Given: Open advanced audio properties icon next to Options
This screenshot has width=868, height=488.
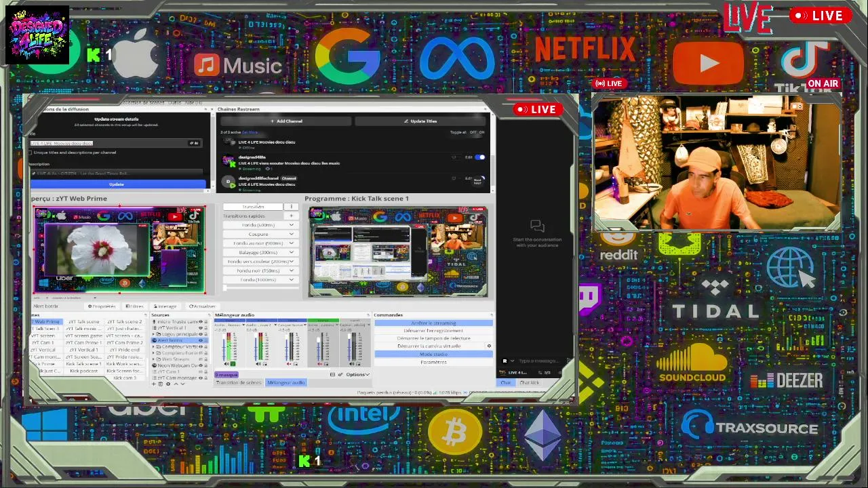Looking at the screenshot, I should (340, 375).
